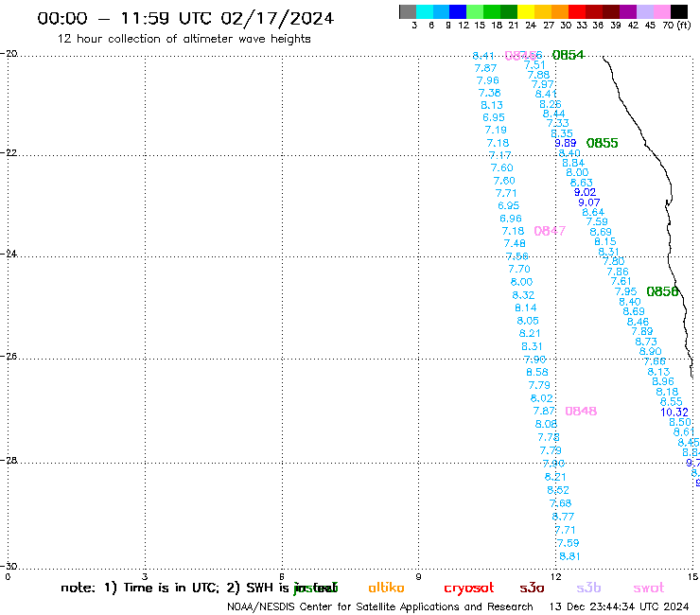The width and height of the screenshot is (700, 615).
Task: Click the dark blue wave height 9.89
Action: (x=565, y=143)
